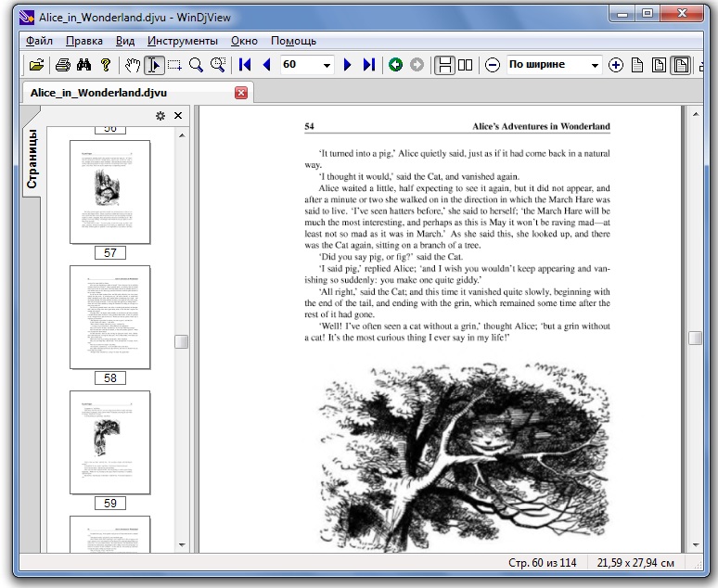Toggle continuous single-page layout mode

click(445, 65)
